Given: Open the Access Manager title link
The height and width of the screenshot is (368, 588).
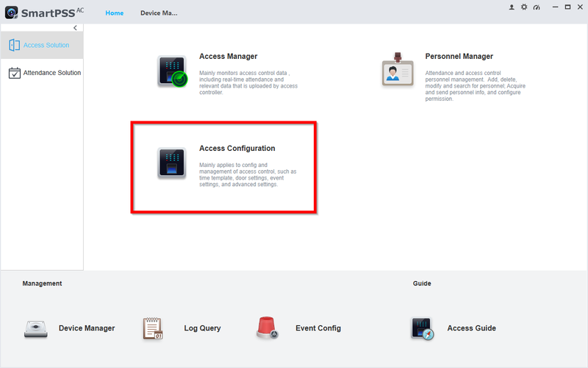Looking at the screenshot, I should 229,57.
